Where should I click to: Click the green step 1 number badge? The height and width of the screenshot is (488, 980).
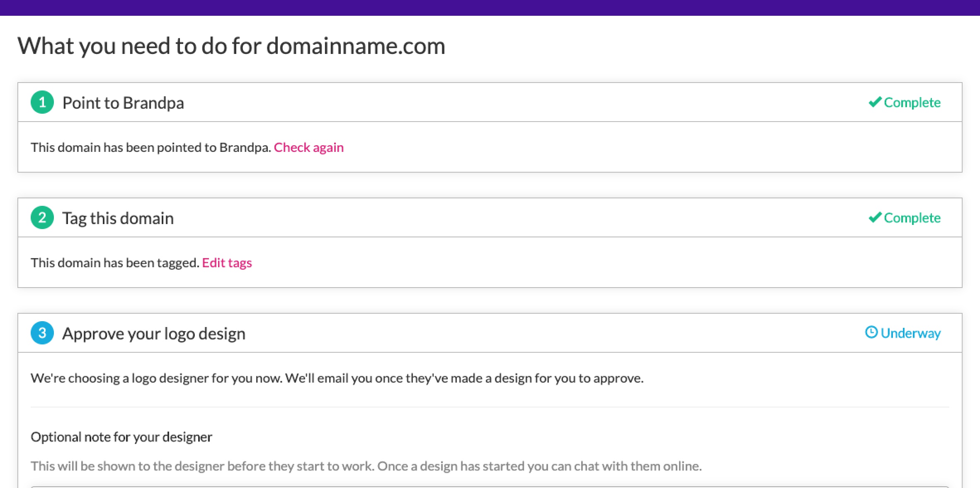pyautogui.click(x=42, y=102)
